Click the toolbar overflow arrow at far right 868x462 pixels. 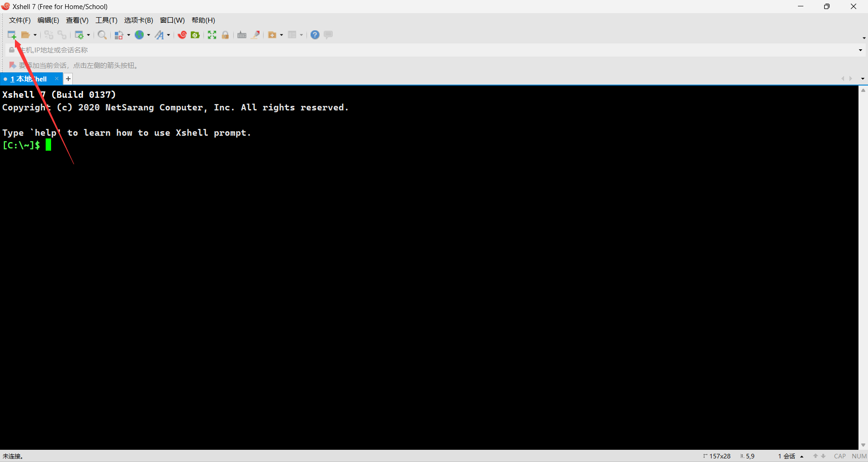point(864,38)
